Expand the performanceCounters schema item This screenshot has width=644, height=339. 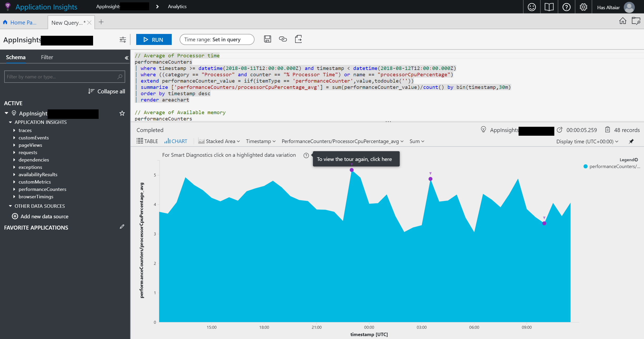click(x=15, y=189)
